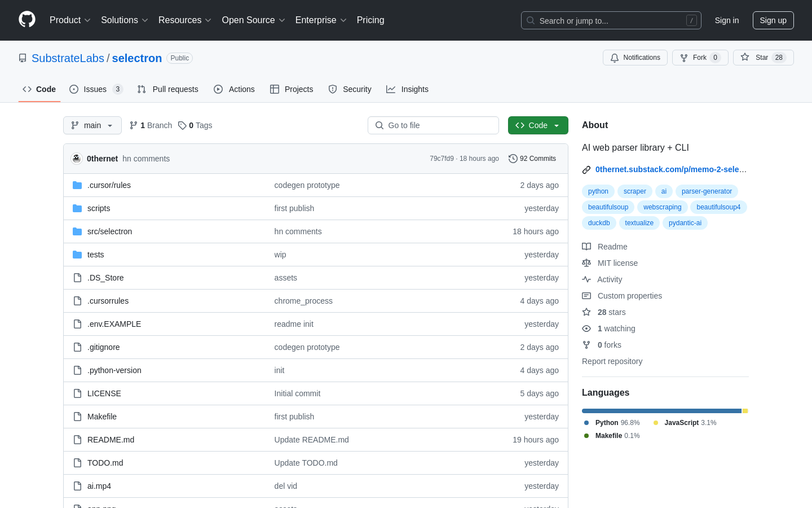
Task: Click the .DS_Store file icon
Action: (x=77, y=278)
